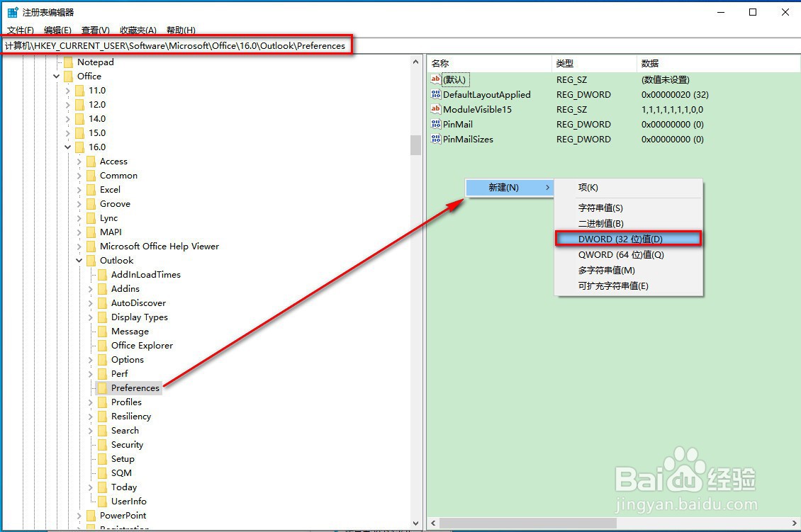Select 新建(N) in context menu
The width and height of the screenshot is (801, 532).
[510, 188]
